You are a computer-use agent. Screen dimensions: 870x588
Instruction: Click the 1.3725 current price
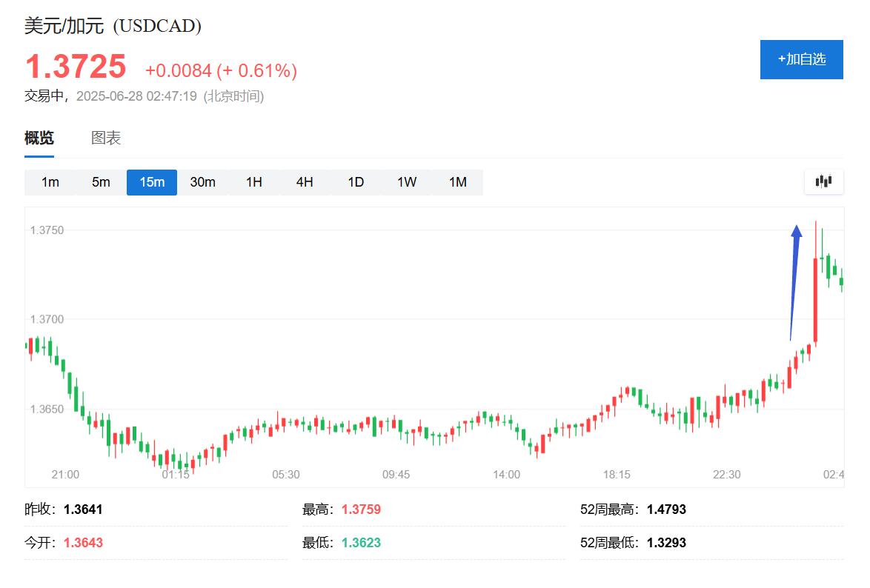pyautogui.click(x=76, y=67)
